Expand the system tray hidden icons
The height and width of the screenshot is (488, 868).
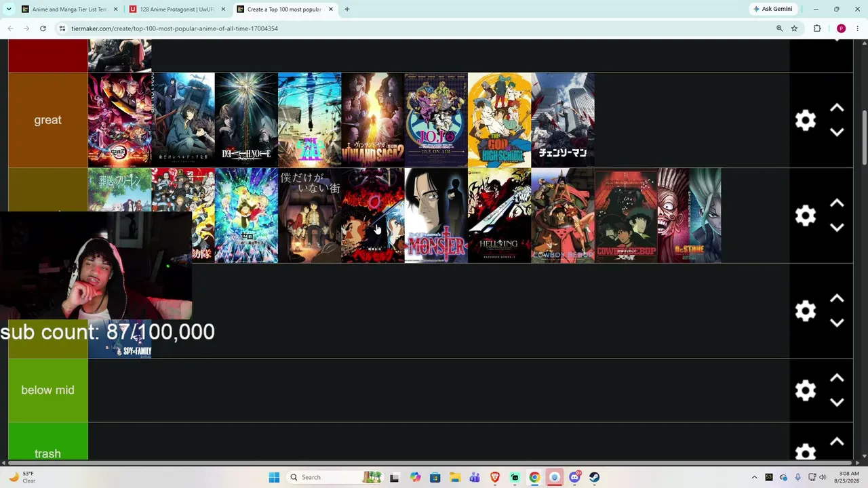754,477
